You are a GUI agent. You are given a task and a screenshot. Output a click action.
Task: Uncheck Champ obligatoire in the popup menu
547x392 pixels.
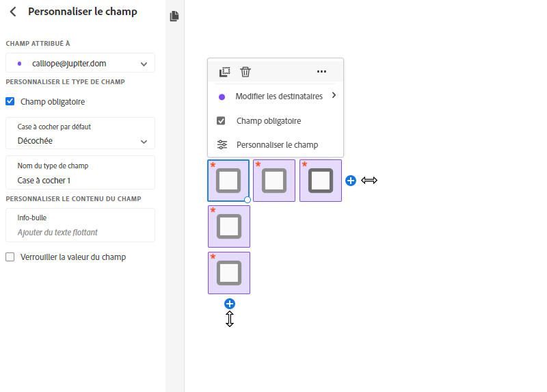click(222, 121)
